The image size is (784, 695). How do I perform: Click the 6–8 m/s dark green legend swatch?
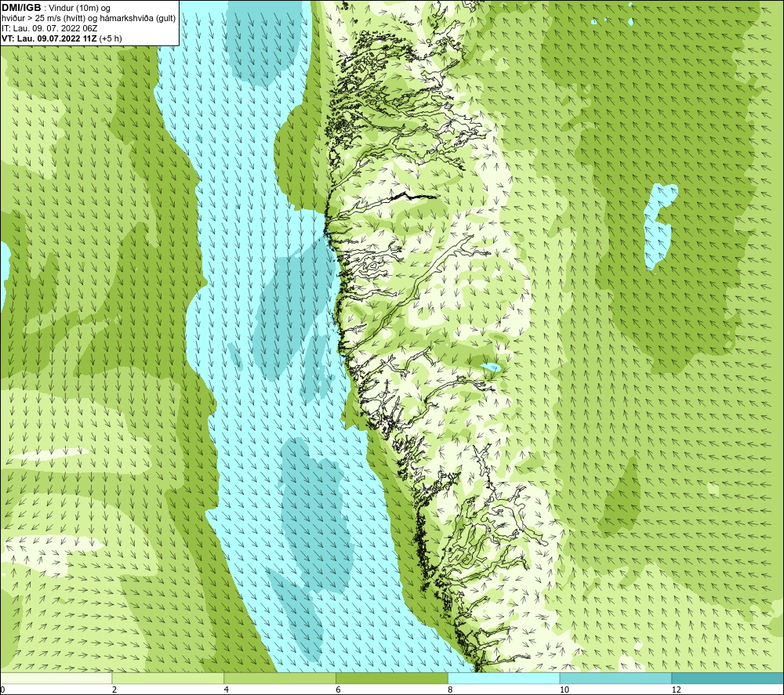(x=392, y=679)
